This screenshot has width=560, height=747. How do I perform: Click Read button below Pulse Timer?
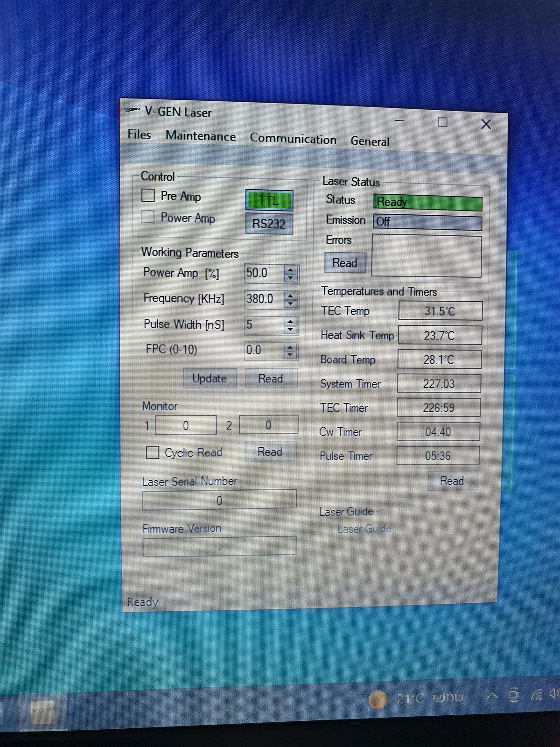tap(452, 481)
